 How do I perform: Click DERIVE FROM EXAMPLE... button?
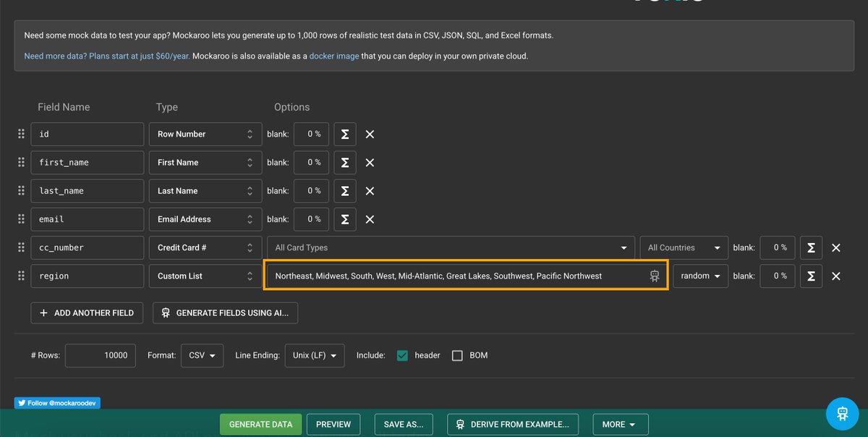pyautogui.click(x=514, y=424)
